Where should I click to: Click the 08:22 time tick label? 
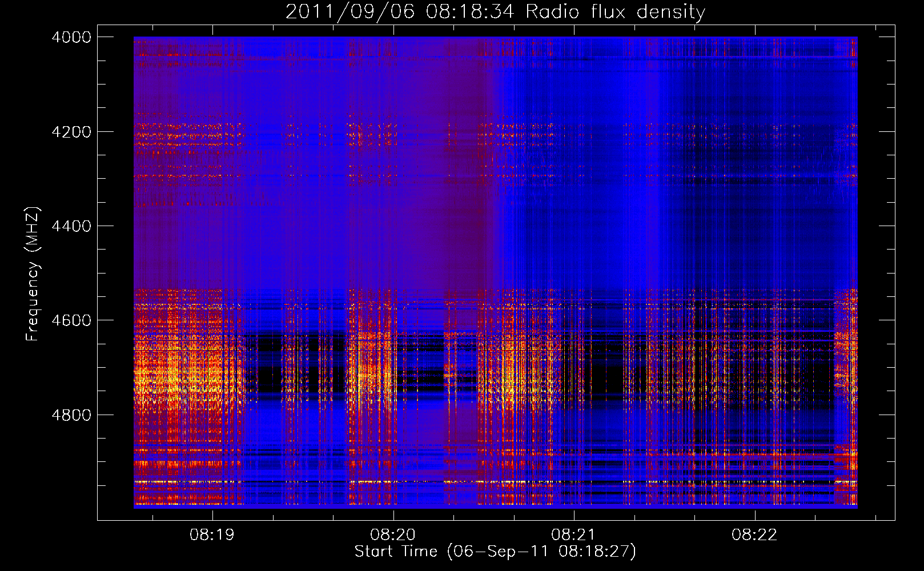754,535
